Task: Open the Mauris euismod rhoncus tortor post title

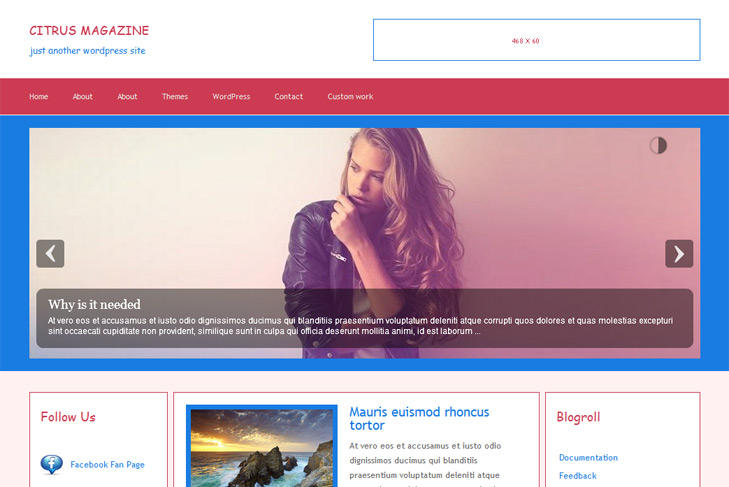Action: (x=419, y=419)
